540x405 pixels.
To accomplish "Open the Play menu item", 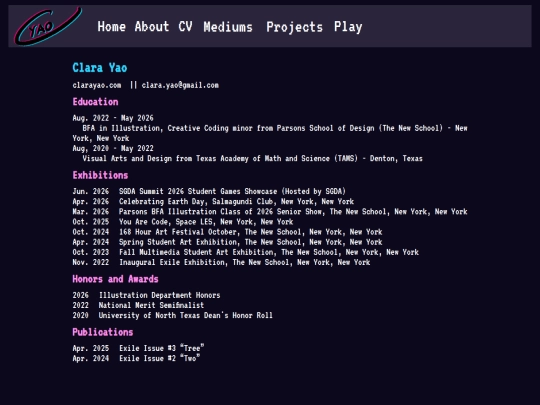I will point(348,27).
